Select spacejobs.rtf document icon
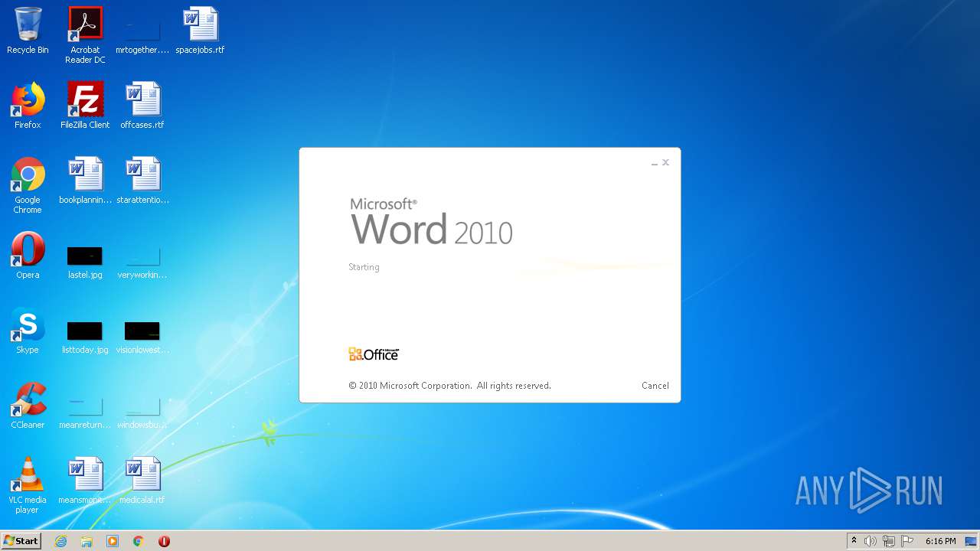Viewport: 980px width, 551px height. pos(200,31)
